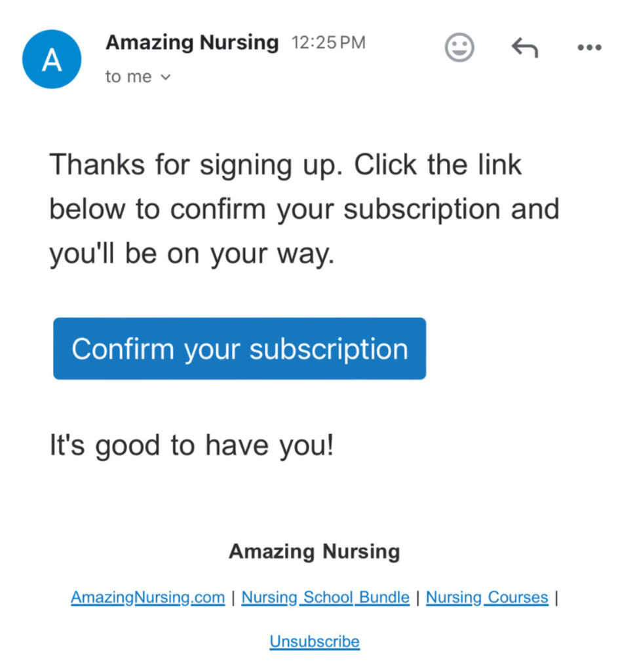633x672 pixels.
Task: Click the separator before "Nursing Courses" link
Action: pos(417,597)
